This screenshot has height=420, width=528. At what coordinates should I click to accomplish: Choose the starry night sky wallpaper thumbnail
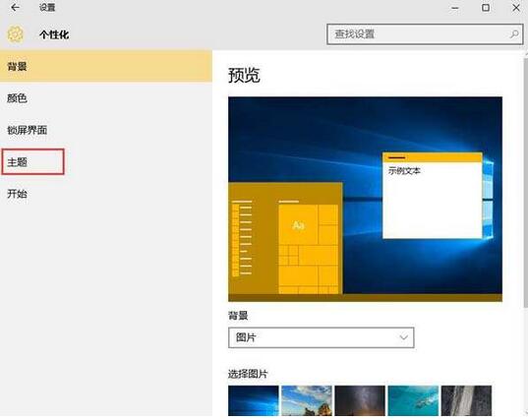point(360,400)
